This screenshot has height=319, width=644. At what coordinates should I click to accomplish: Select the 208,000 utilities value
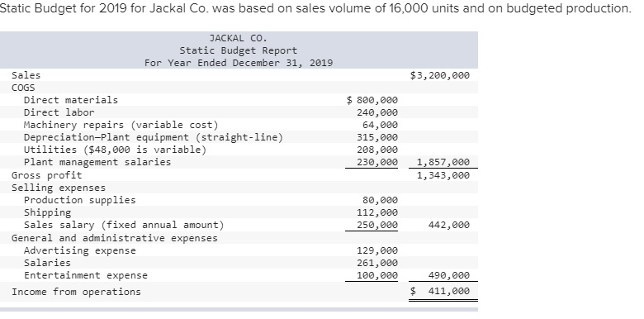tap(377, 150)
